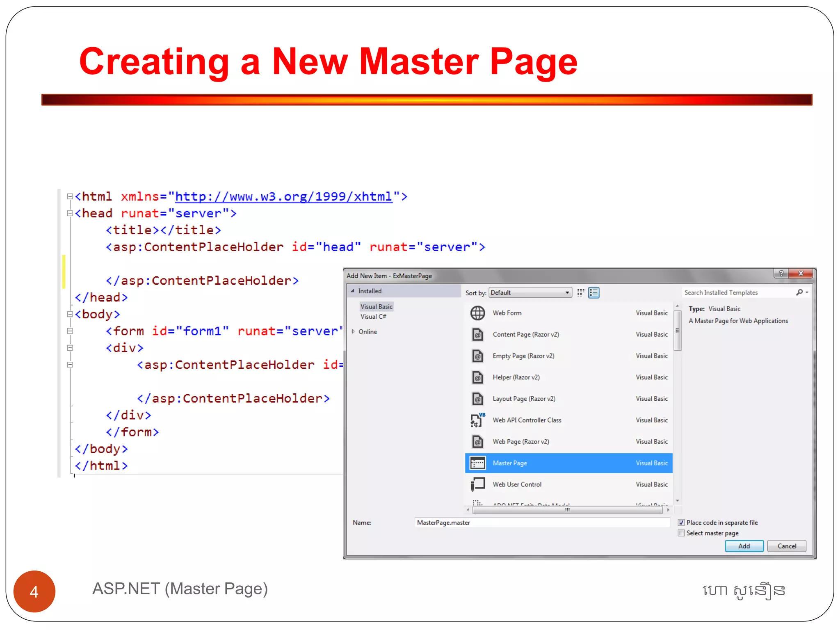Select Web Page (Razor v2) label
Image resolution: width=840 pixels, height=630 pixels.
point(521,442)
